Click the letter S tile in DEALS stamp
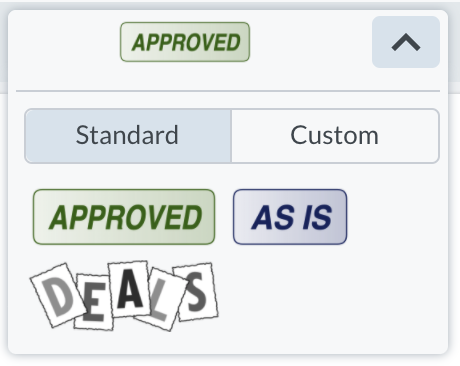The height and width of the screenshot is (366, 460). (x=197, y=292)
